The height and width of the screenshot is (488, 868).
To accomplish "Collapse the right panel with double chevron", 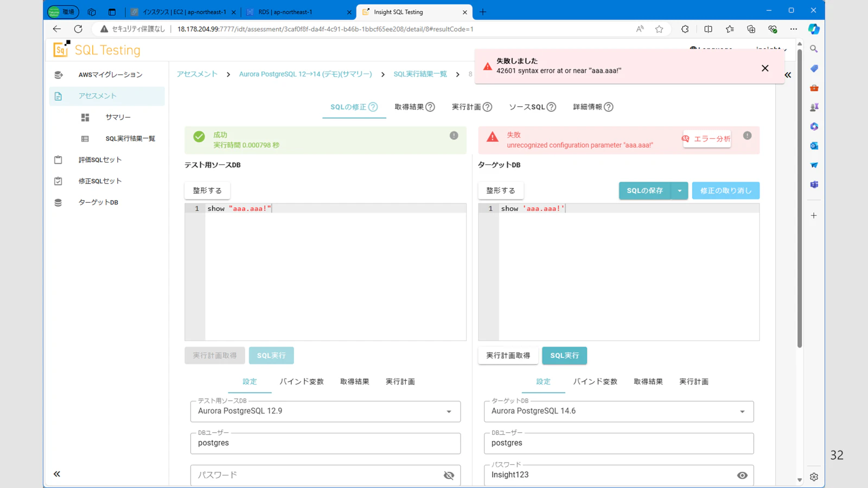I will point(788,75).
